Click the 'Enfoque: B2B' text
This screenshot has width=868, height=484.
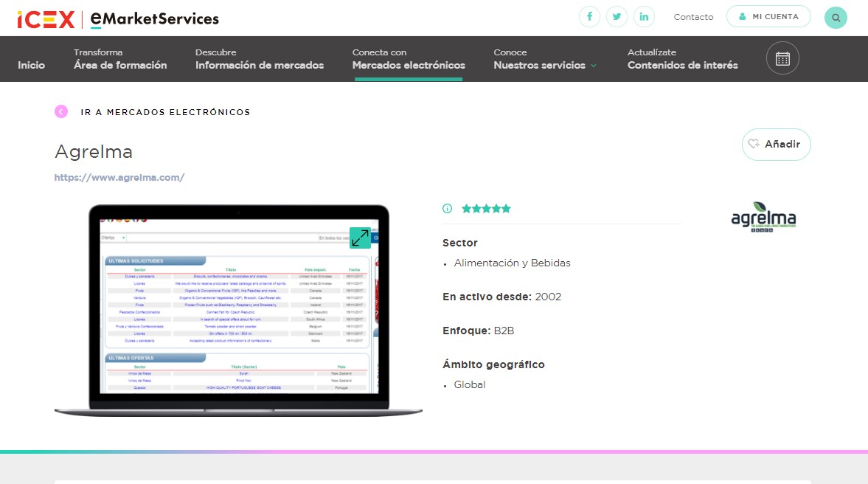click(479, 331)
